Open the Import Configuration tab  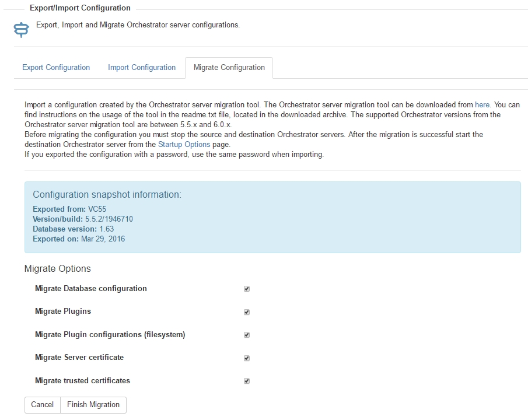click(x=142, y=67)
